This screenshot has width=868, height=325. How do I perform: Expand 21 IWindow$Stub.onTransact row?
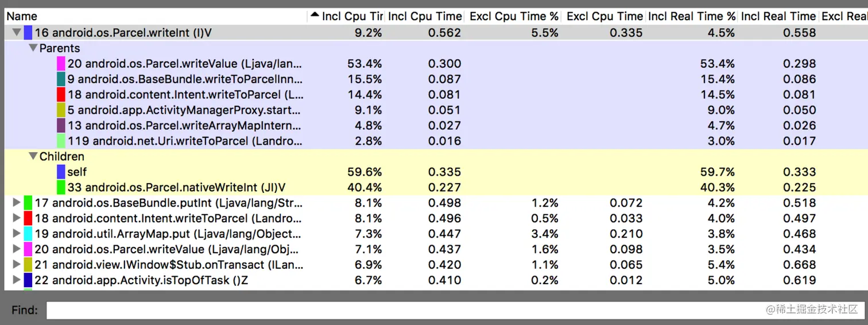(16, 265)
